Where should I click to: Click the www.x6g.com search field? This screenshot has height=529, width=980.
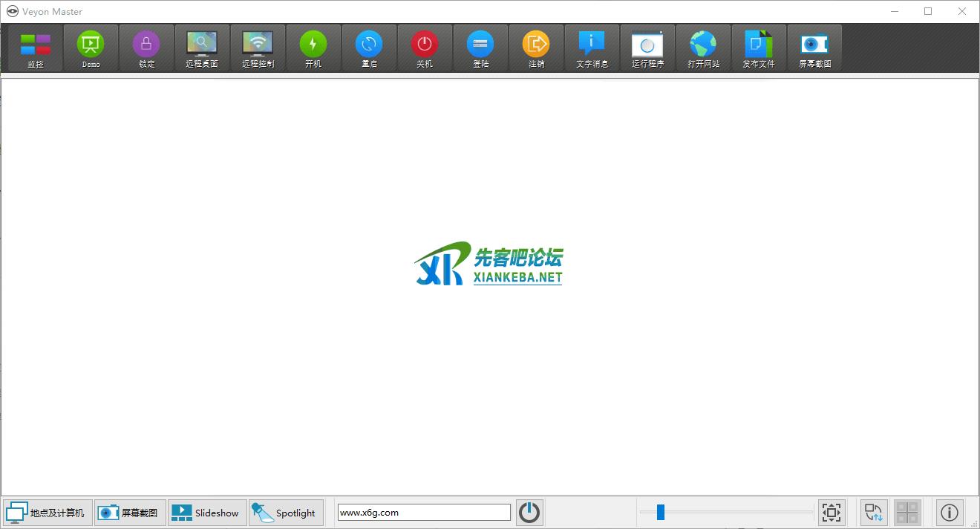coord(423,513)
